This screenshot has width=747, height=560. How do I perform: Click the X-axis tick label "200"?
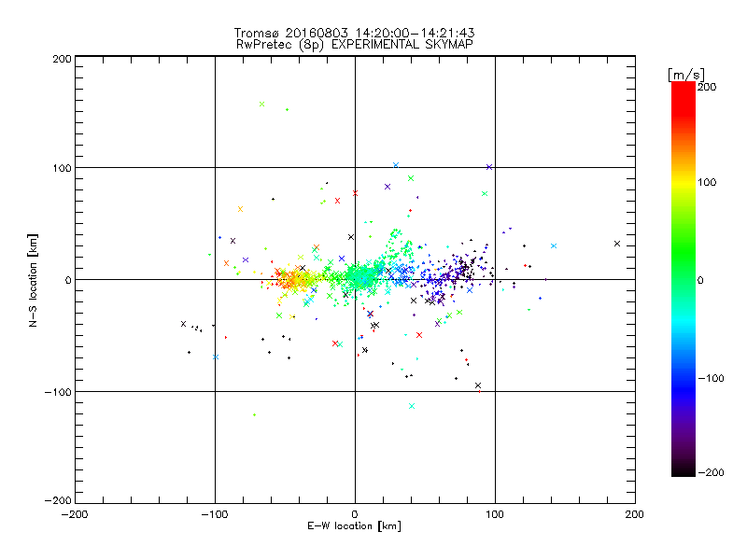coord(635,514)
